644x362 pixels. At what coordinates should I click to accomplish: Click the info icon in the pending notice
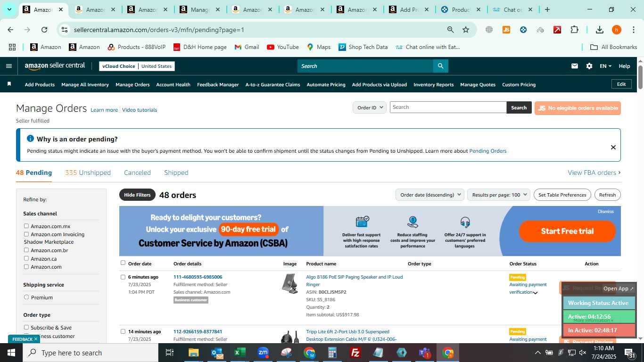[x=30, y=139]
